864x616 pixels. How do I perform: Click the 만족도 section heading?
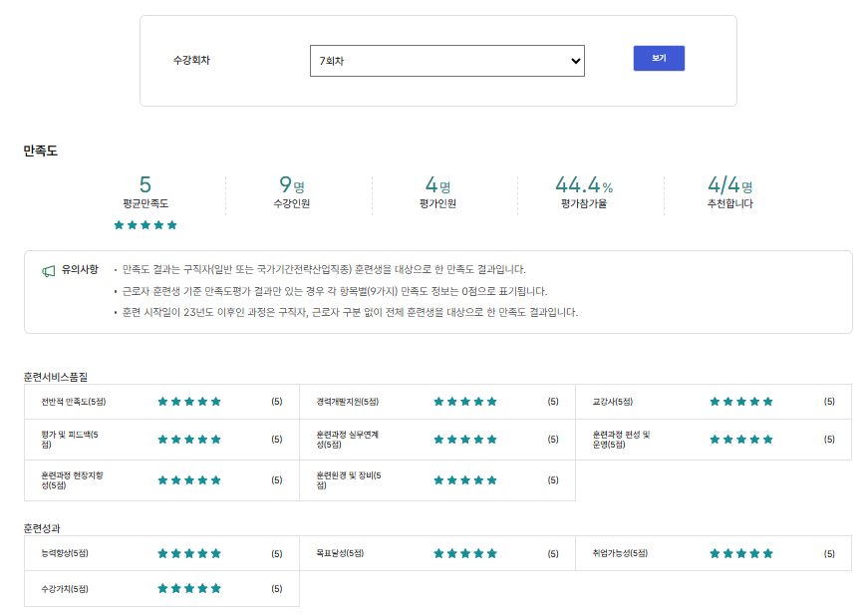tap(41, 152)
